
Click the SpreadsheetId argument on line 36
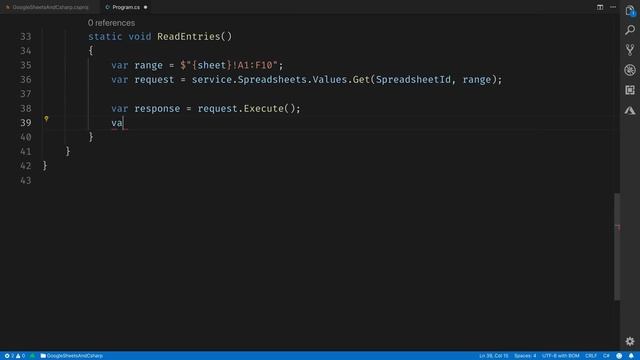coord(413,80)
